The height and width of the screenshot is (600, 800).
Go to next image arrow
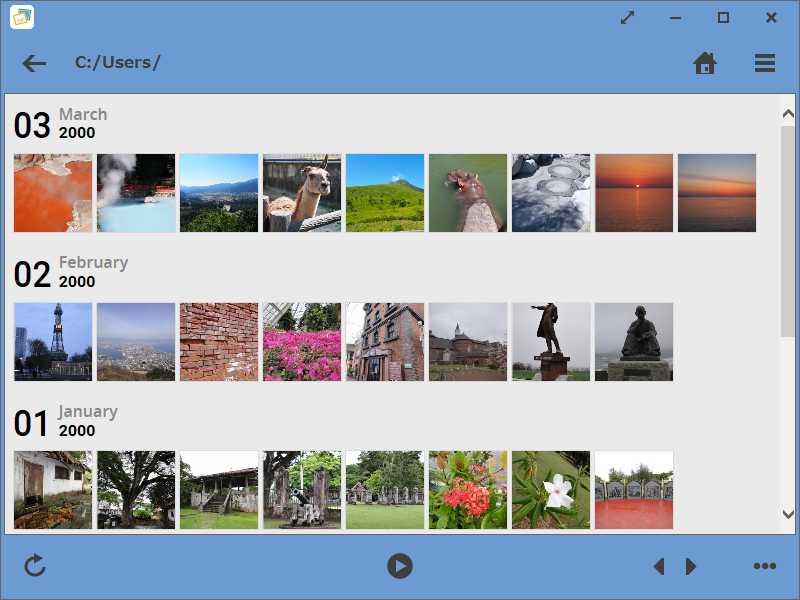691,566
